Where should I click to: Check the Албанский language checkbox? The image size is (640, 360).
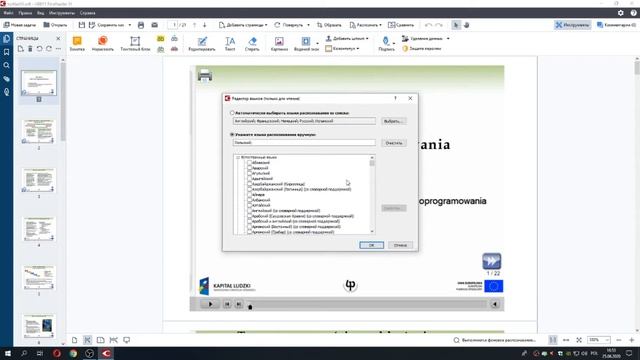coord(249,200)
